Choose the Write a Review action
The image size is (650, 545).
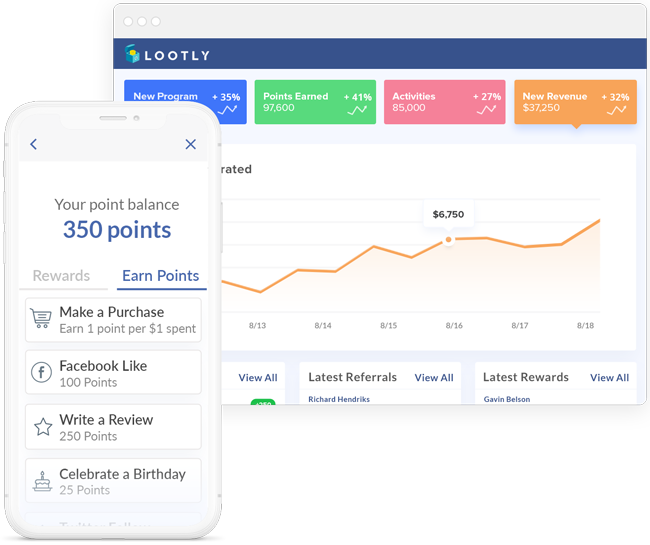113,427
